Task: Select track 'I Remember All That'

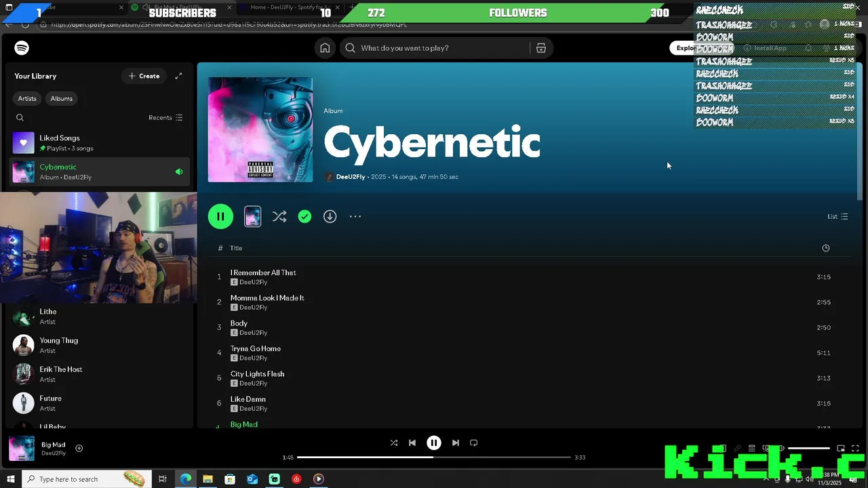Action: pos(263,272)
